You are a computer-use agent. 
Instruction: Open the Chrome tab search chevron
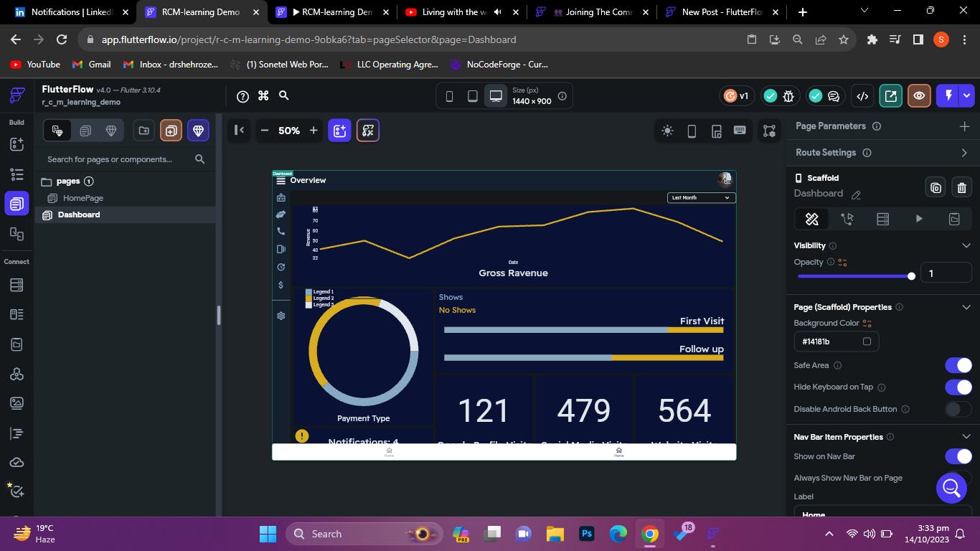point(864,11)
